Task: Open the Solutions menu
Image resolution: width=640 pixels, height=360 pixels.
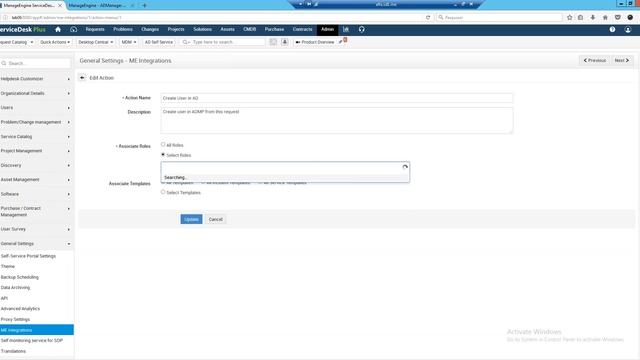Action: [x=202, y=29]
